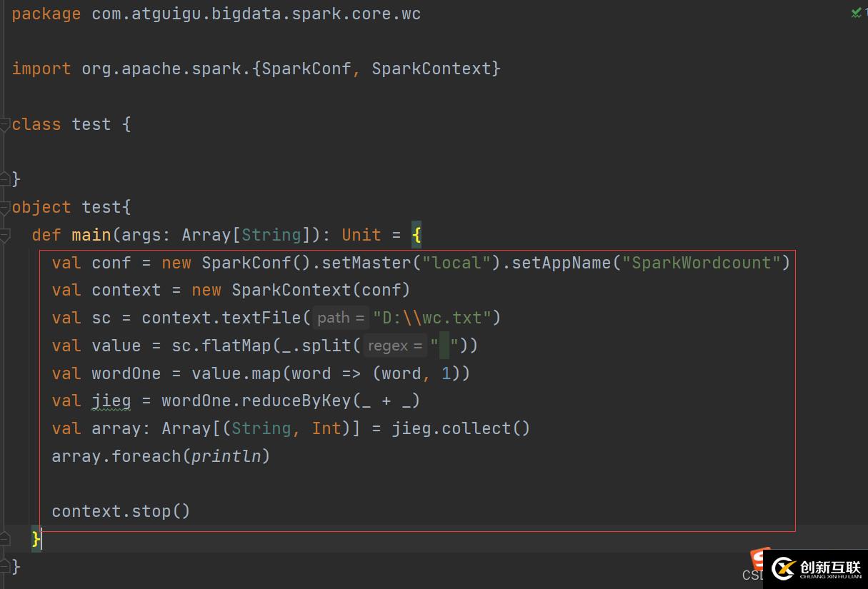Click the package declaration line
Screen dimensions: 868x589
pyautogui.click(x=216, y=14)
